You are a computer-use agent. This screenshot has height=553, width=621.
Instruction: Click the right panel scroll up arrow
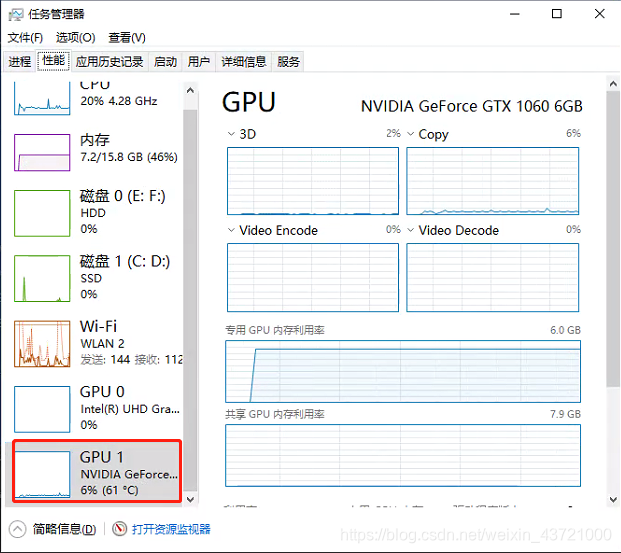pos(613,84)
